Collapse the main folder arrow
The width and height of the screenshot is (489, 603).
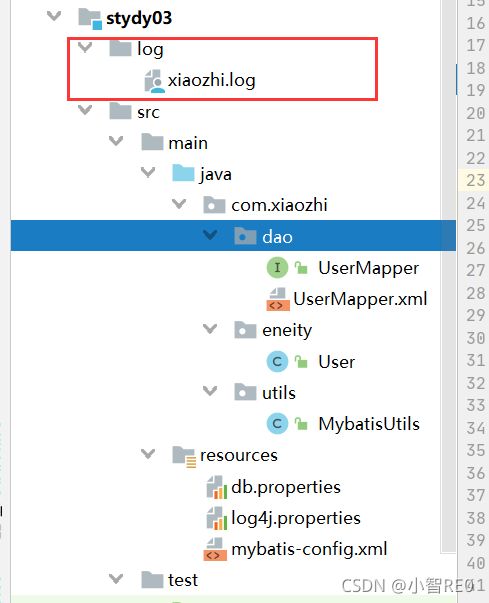[116, 141]
